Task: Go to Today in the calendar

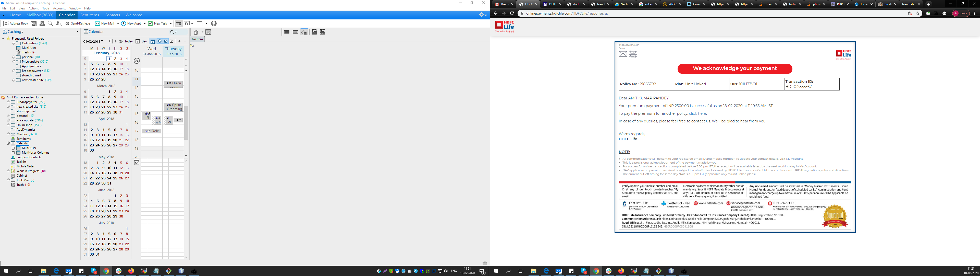Action: pos(126,41)
